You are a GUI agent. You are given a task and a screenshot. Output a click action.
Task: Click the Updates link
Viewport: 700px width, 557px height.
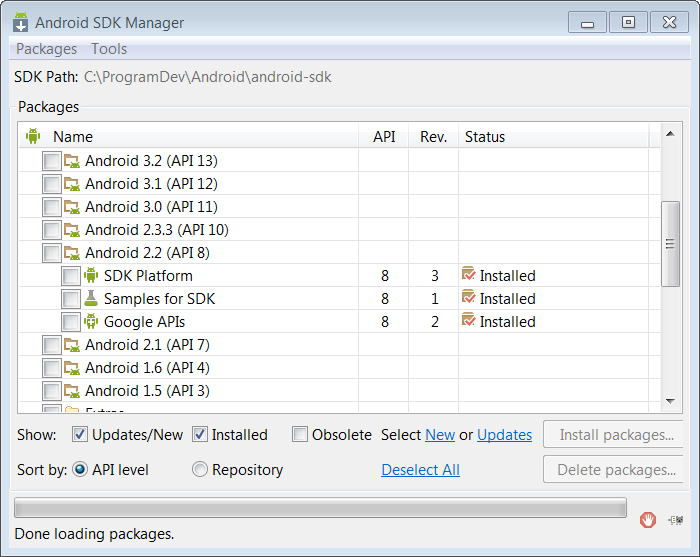(x=504, y=435)
